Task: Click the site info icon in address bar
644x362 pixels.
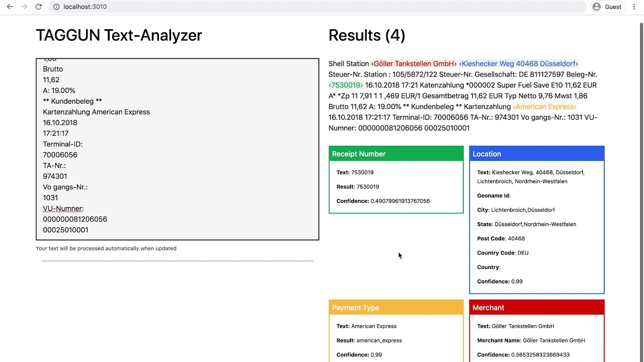Action: tap(56, 7)
